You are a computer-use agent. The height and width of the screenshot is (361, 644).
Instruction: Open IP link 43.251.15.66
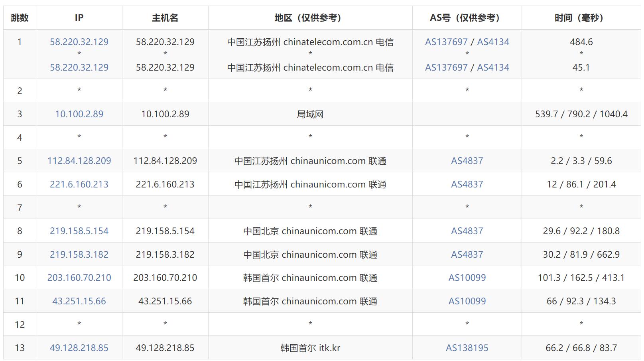point(79,301)
